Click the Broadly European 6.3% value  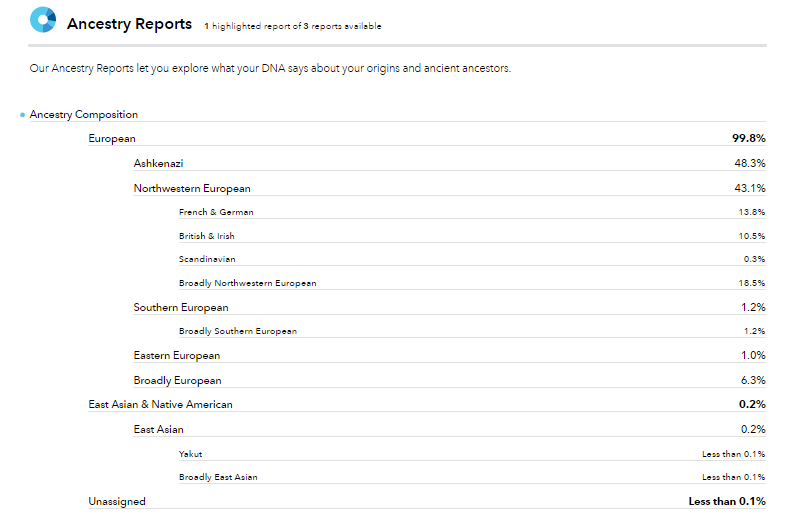click(753, 380)
